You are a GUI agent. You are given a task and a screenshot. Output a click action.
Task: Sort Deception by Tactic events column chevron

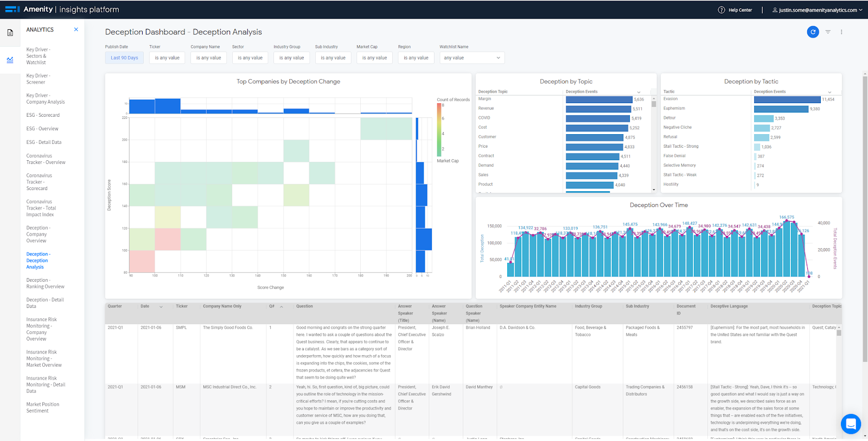[829, 92]
